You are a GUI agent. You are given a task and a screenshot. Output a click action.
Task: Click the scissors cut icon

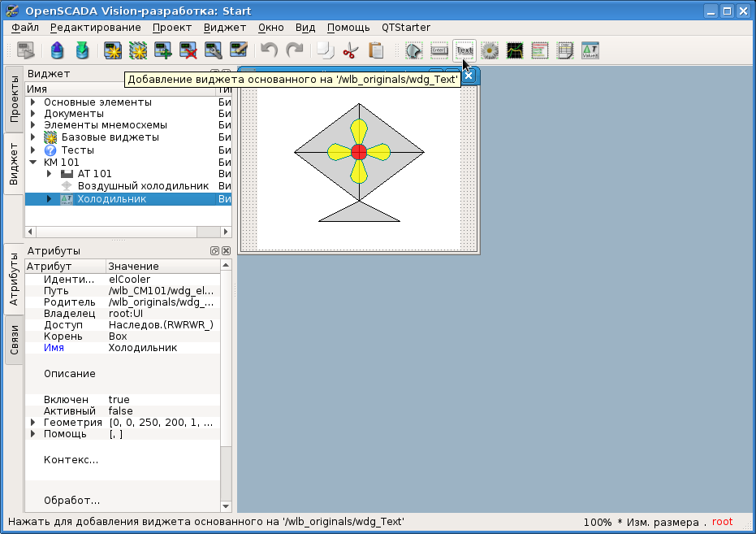[350, 50]
